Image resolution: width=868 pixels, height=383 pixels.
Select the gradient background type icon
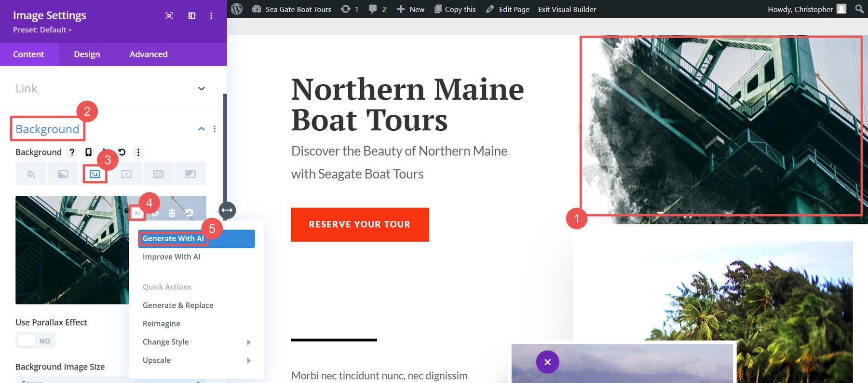click(x=63, y=173)
